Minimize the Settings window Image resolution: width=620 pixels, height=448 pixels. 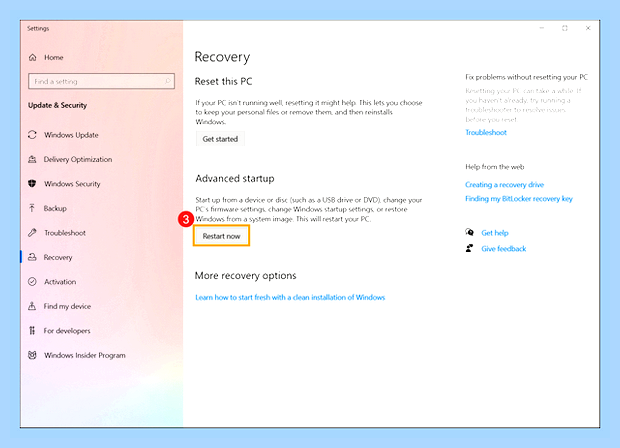[542, 28]
